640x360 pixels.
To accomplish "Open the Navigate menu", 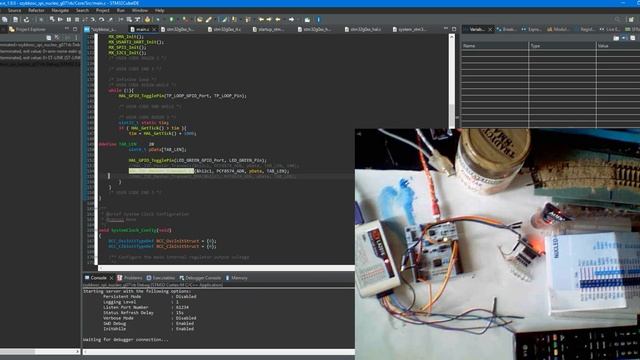I will (60, 10).
